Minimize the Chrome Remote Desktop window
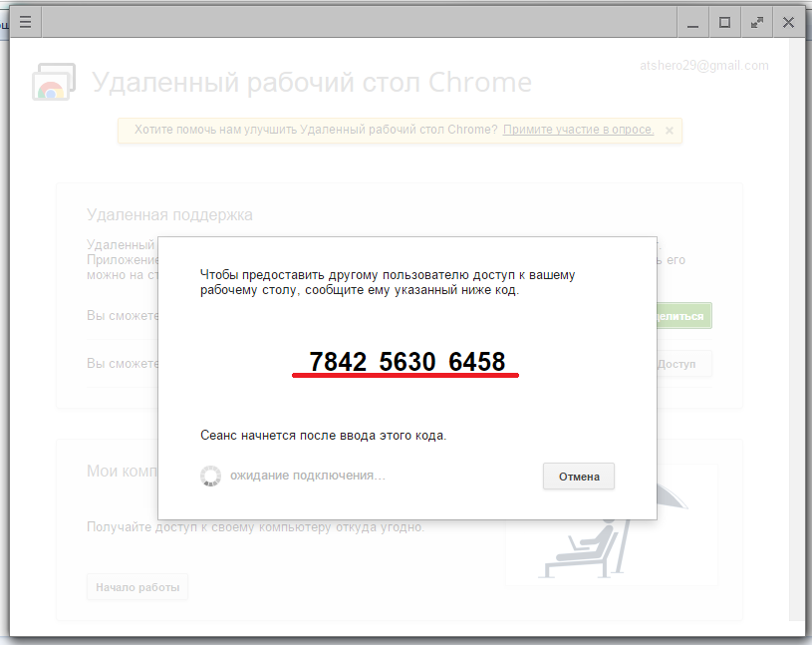Viewport: 812px width, 645px height. point(692,22)
